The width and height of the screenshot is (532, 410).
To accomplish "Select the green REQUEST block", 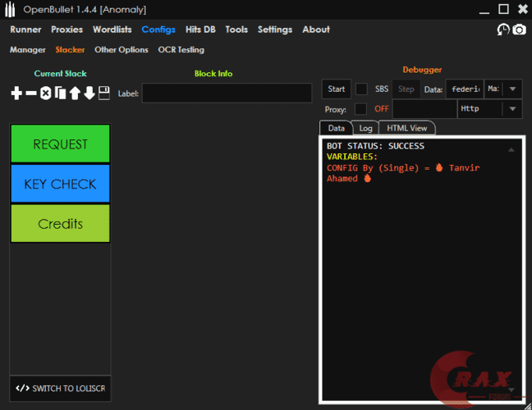I will [x=61, y=143].
